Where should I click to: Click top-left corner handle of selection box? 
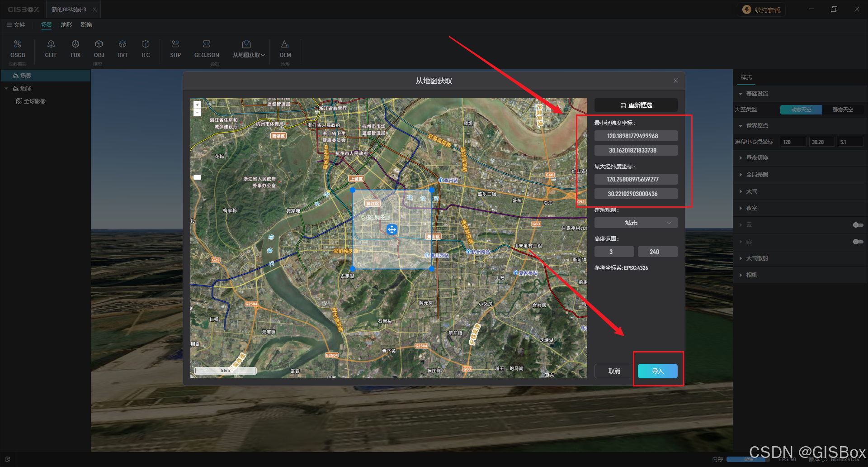click(x=353, y=190)
